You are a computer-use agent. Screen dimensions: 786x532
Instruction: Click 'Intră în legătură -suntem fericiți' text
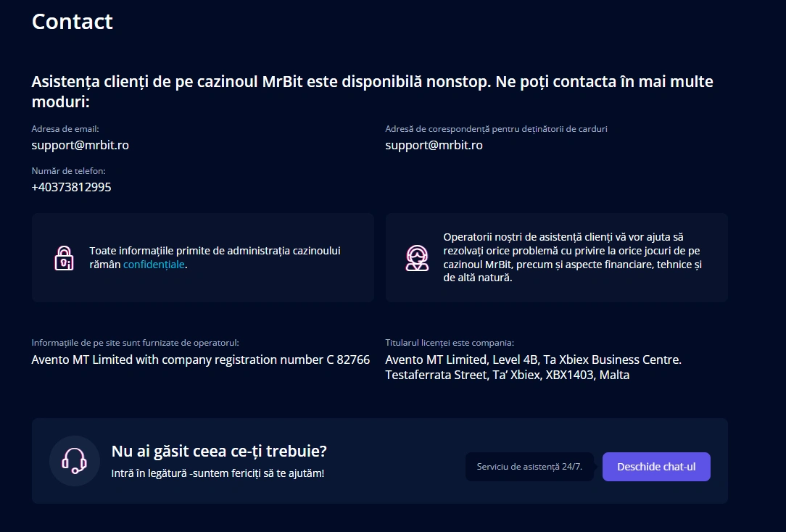pos(218,473)
